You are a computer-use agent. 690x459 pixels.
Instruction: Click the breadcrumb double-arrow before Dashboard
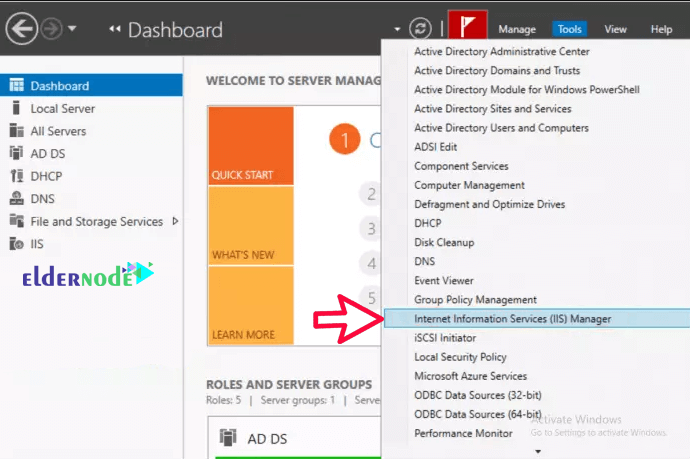[115, 29]
